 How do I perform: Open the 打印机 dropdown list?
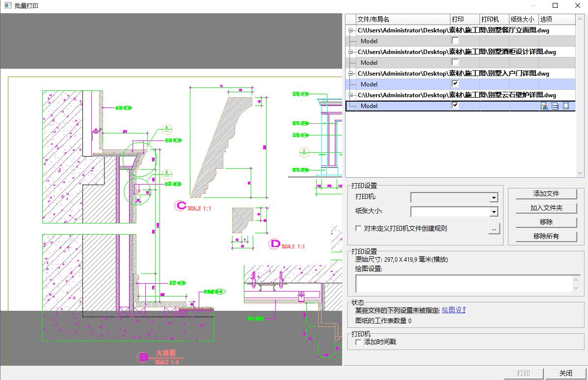(493, 198)
